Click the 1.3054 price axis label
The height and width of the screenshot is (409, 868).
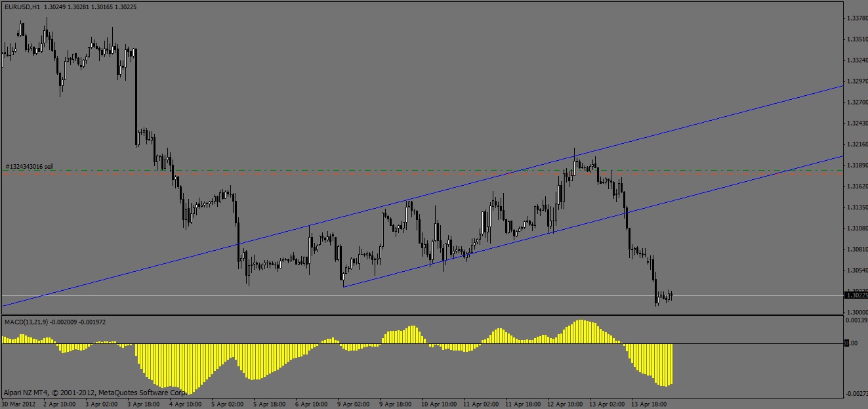pos(858,270)
